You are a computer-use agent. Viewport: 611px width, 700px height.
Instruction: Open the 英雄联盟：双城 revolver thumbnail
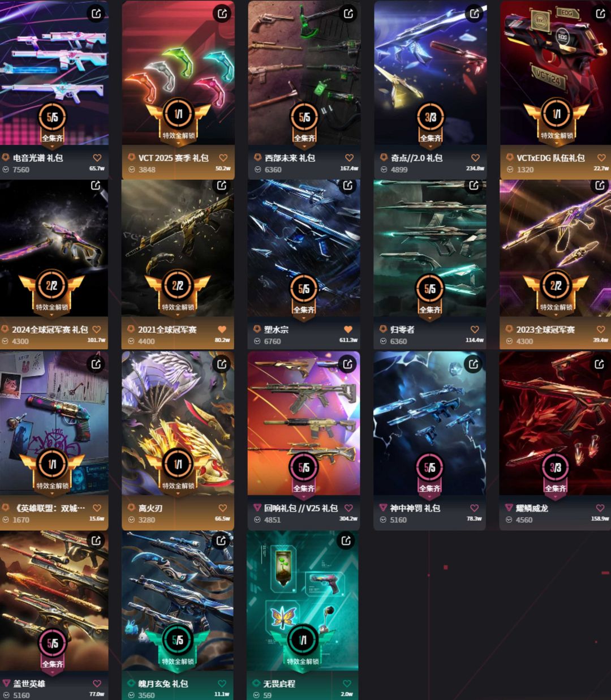click(x=54, y=422)
